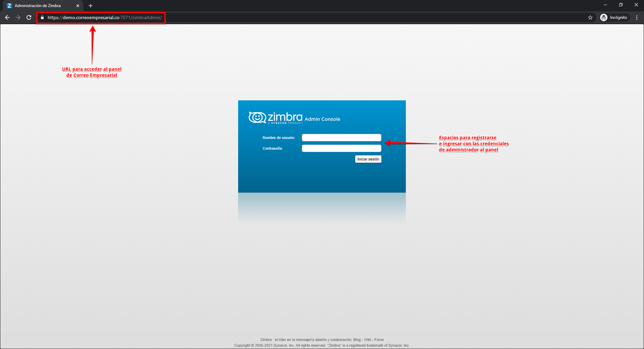Open a new browser tab
Image resolution: width=644 pixels, height=349 pixels.
91,6
